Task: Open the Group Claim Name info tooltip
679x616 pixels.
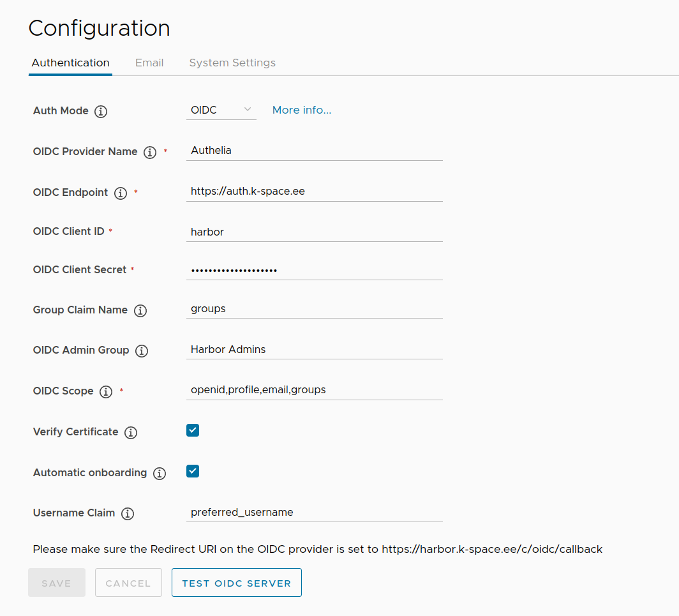Action: pyautogui.click(x=140, y=311)
